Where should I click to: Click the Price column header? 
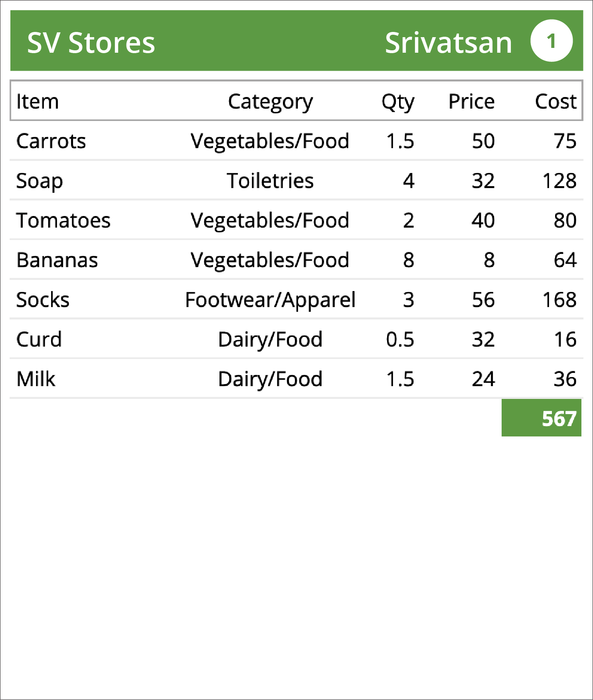point(472,101)
